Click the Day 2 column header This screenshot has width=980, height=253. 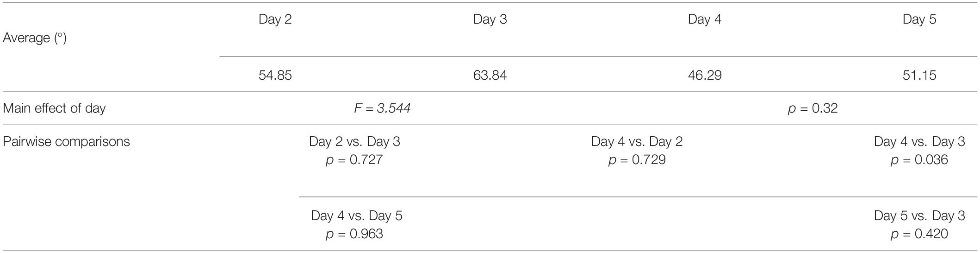click(x=275, y=19)
